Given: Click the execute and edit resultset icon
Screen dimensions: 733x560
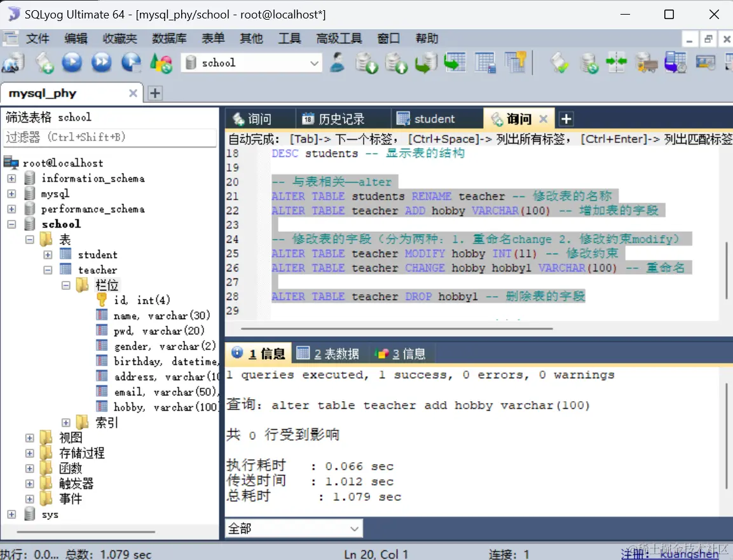Looking at the screenshot, I should coord(132,63).
